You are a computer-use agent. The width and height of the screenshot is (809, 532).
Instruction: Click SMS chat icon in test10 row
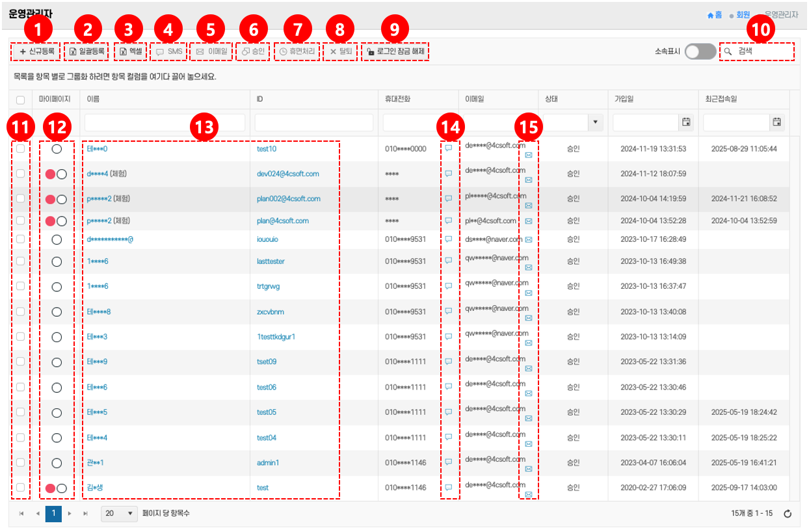(449, 148)
